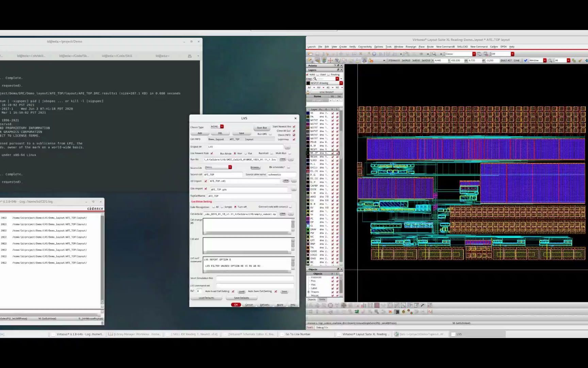Open the Source Lib Demo dropdown
The width and height of the screenshot is (588, 368).
tap(230, 167)
